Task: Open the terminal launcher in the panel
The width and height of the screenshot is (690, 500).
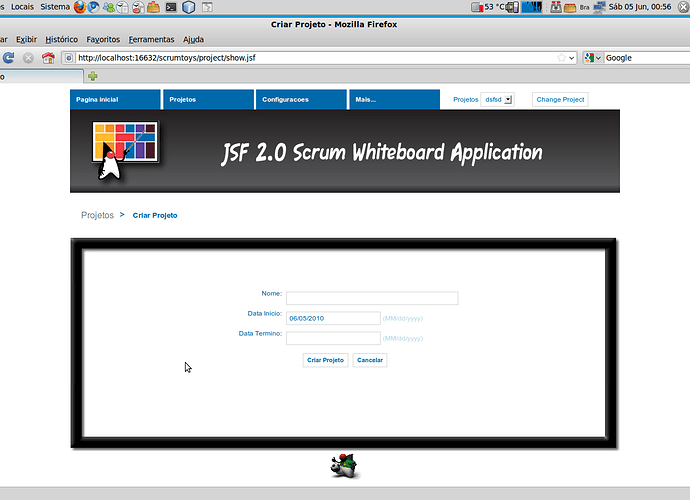Action: click(171, 7)
